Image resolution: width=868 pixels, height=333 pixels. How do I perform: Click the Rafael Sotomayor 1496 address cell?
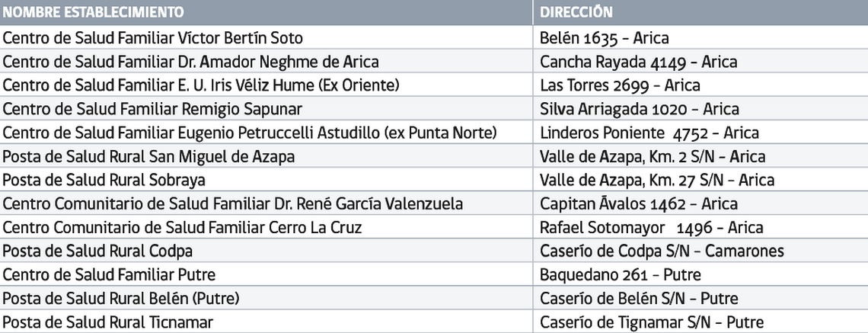pos(651,227)
